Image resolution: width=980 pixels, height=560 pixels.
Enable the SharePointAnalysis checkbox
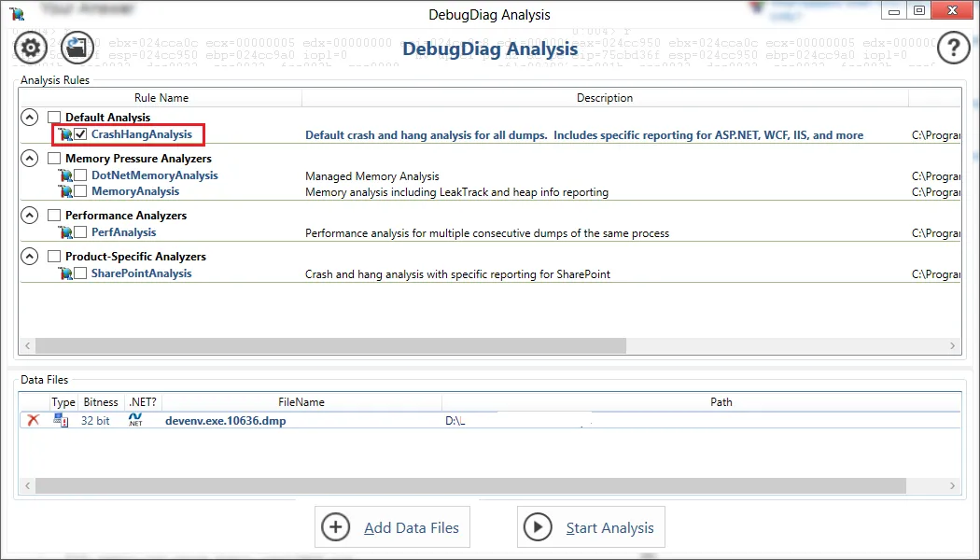80,273
